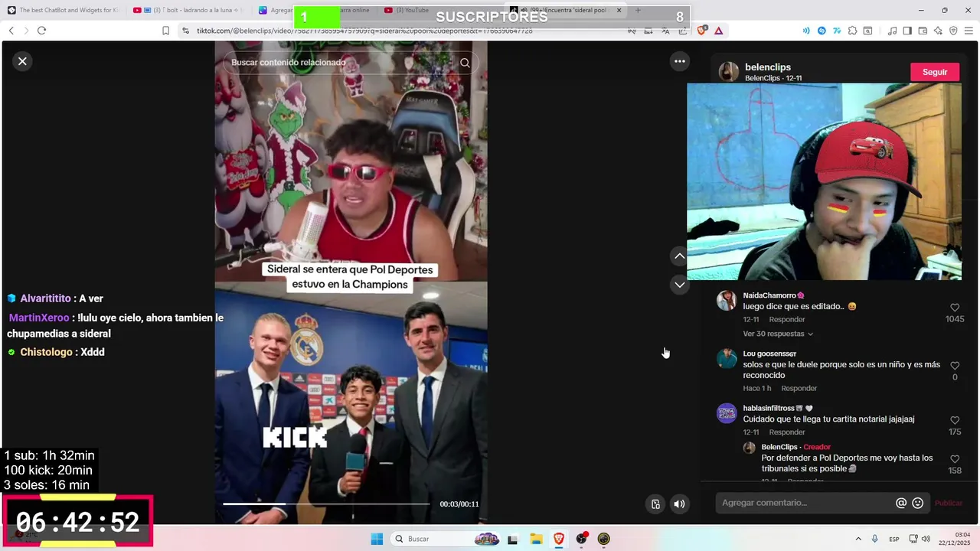This screenshot has width=980, height=551.
Task: Open the three-dots more options menu
Action: (x=679, y=61)
